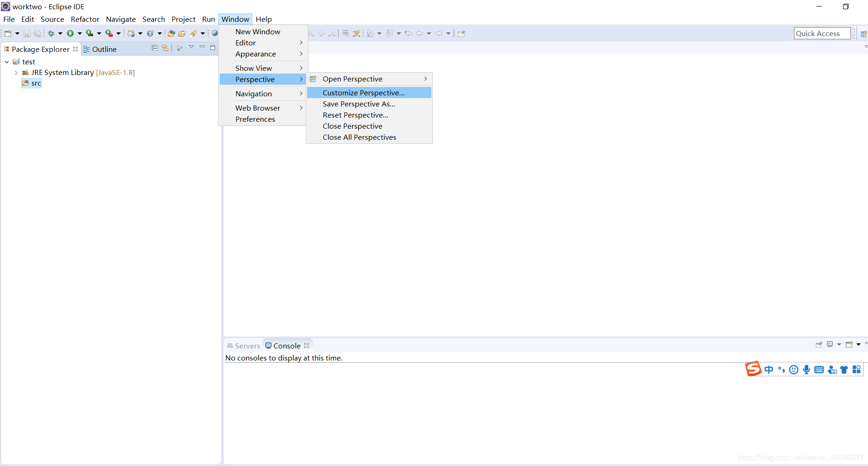The height and width of the screenshot is (466, 868).
Task: Switch to the Package Explorer tab
Action: [40, 49]
